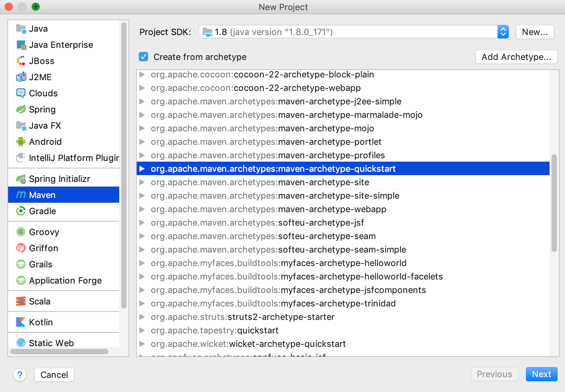Screen dimensions: 565x392
Task: Click the Grails icon
Action: tap(21, 264)
